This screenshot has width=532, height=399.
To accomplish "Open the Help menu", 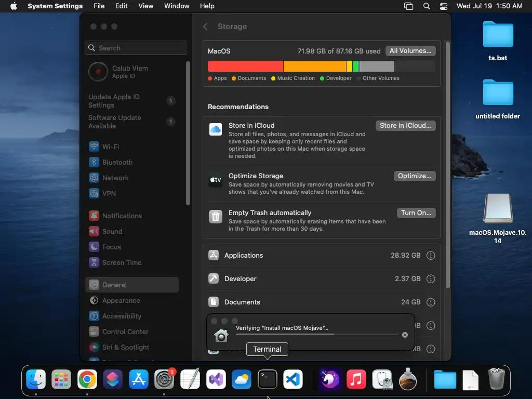I will coord(207,6).
